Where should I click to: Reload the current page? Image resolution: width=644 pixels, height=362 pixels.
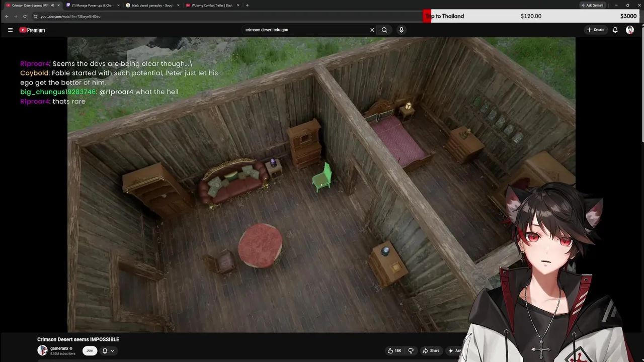(x=25, y=16)
